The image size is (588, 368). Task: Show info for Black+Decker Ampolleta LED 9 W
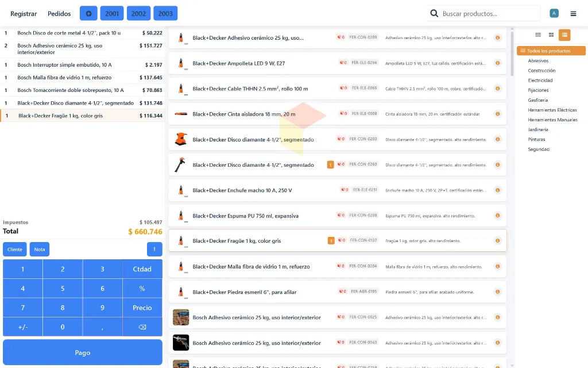click(x=498, y=63)
